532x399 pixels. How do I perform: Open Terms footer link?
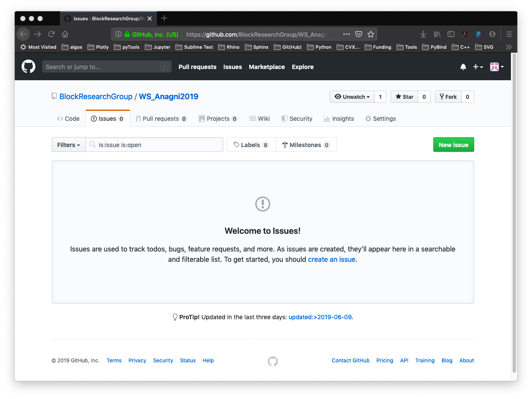point(114,361)
